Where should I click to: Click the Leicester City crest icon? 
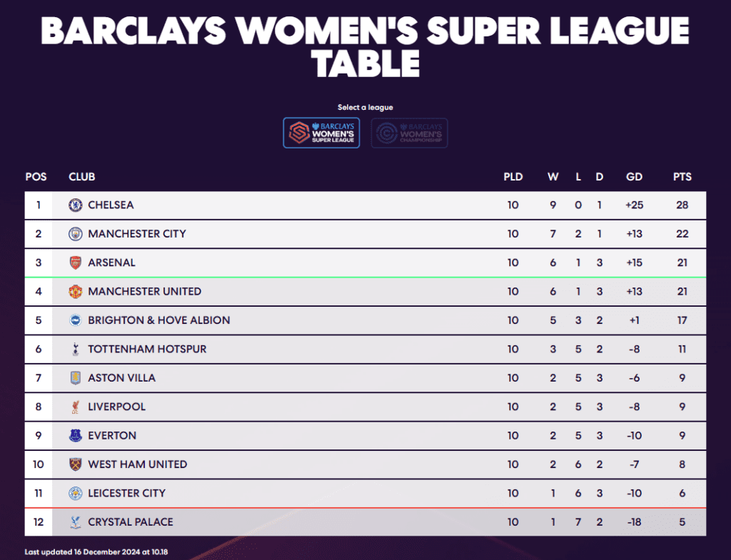[x=75, y=493]
